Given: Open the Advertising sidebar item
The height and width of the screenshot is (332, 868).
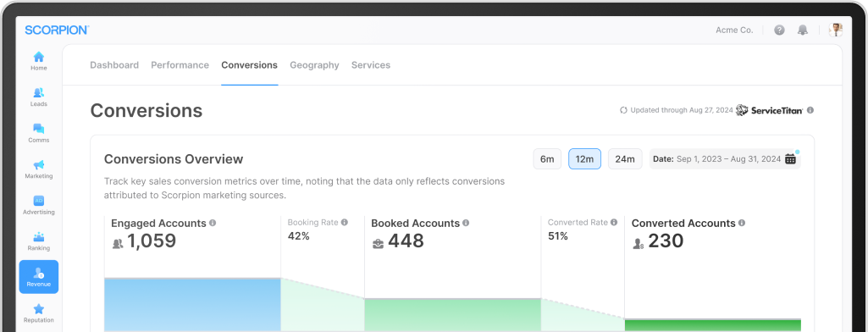Looking at the screenshot, I should [x=39, y=205].
